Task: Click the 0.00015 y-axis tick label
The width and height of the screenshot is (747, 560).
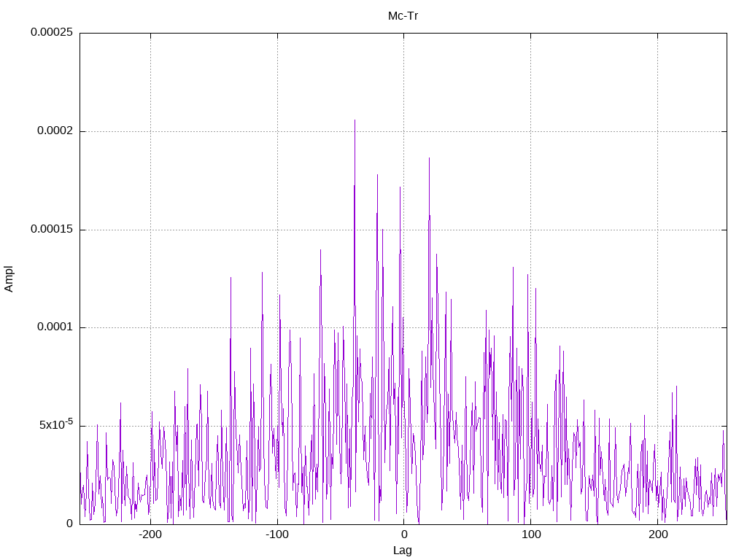Action: (x=52, y=229)
